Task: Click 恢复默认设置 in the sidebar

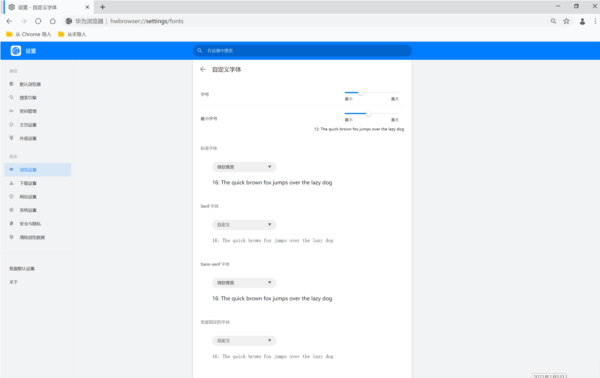Action: tap(22, 269)
